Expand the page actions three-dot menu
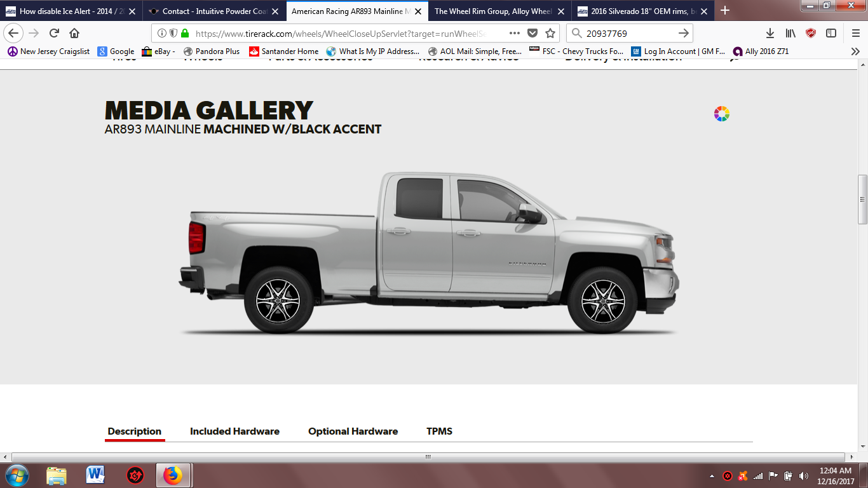 515,33
